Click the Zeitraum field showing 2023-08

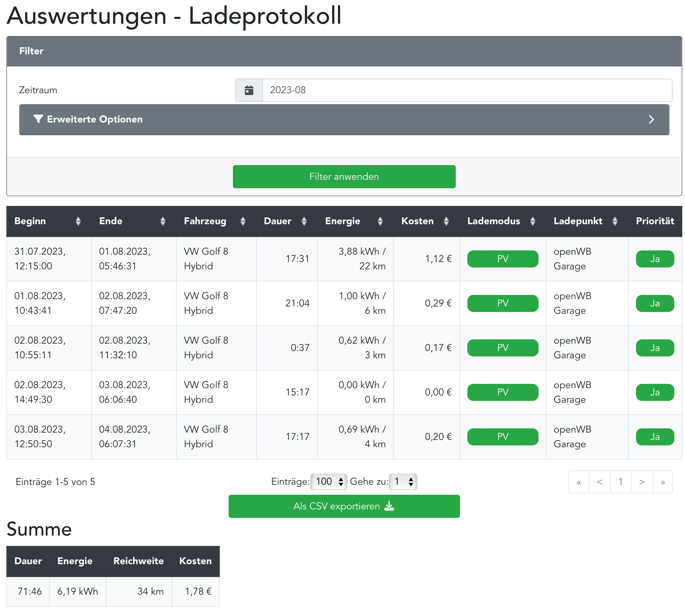(467, 90)
